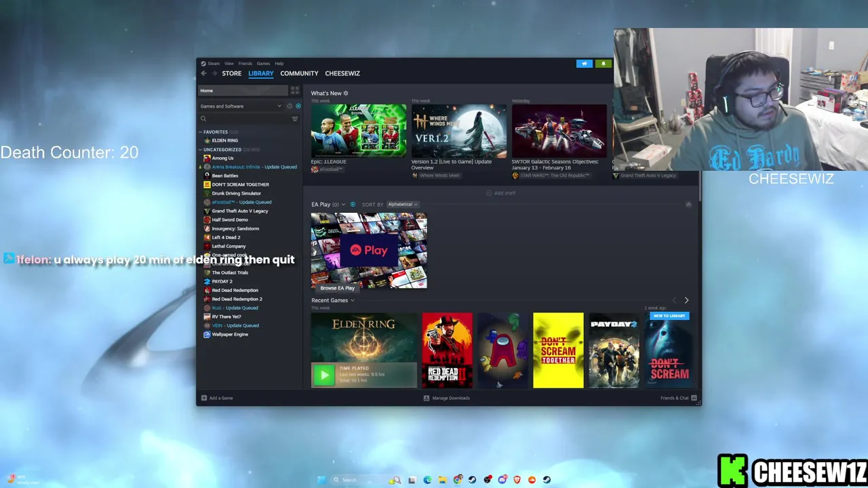Image resolution: width=868 pixels, height=488 pixels.
Task: Expand the Recent Games shelf dropdown
Action: tap(352, 300)
